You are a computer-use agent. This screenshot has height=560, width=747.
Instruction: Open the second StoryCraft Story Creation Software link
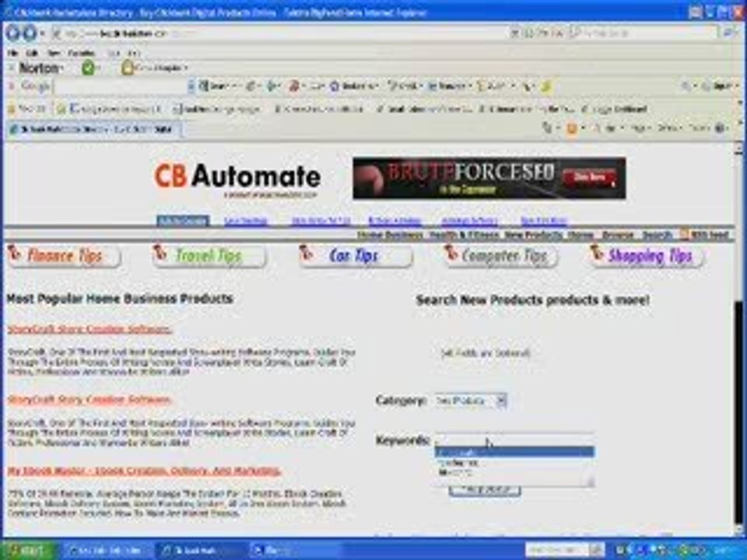[89, 400]
